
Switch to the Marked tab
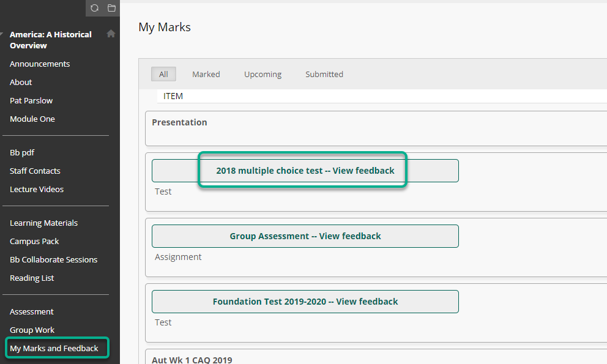[206, 74]
